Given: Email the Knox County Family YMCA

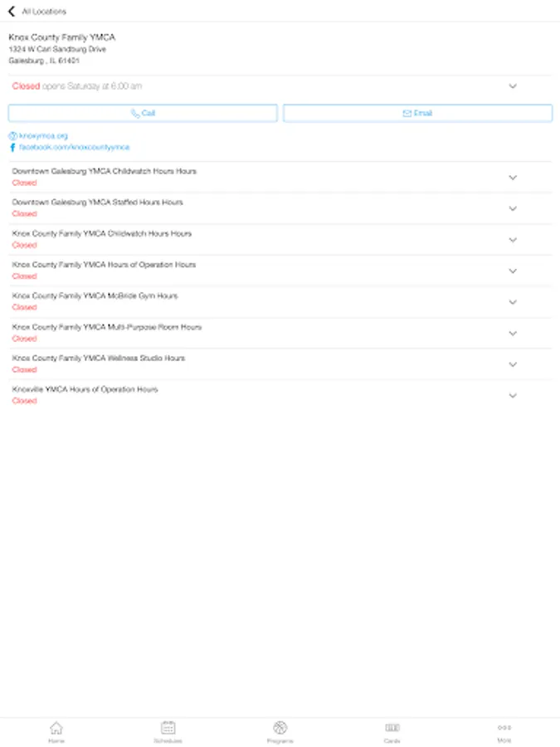Looking at the screenshot, I should click(417, 113).
